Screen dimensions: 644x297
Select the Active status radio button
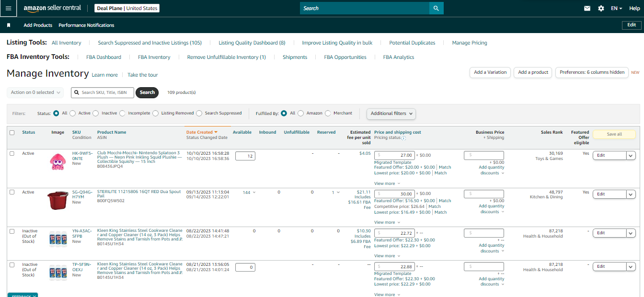pos(73,114)
